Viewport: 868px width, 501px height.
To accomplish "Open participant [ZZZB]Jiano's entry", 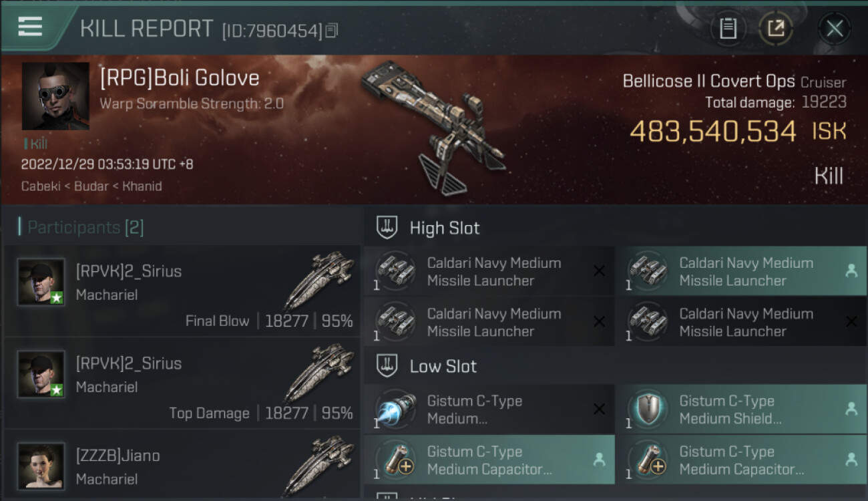I will point(182,466).
